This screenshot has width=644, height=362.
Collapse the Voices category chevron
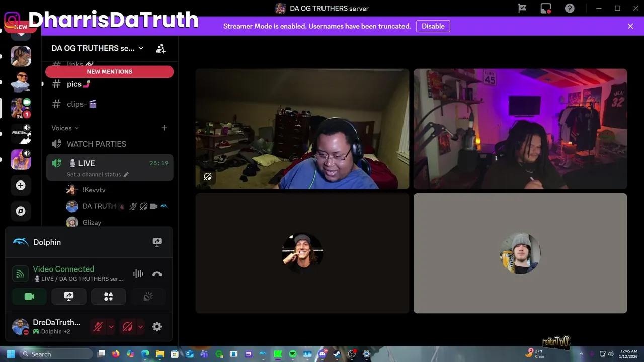76,128
